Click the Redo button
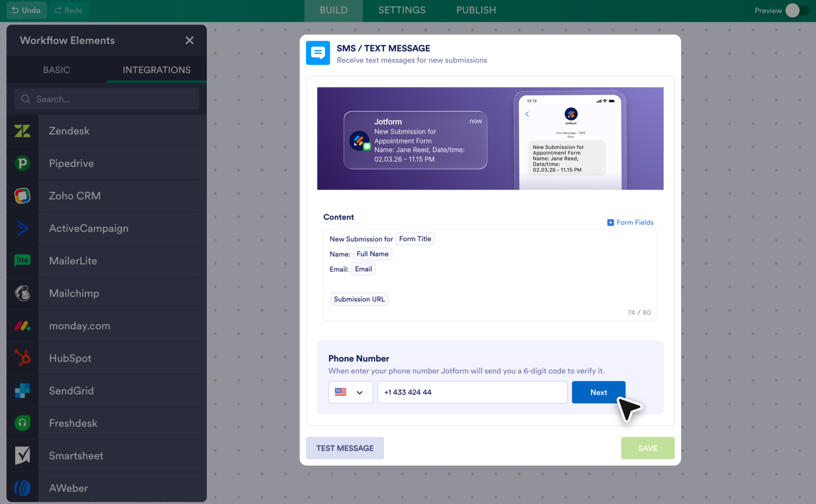 (69, 10)
